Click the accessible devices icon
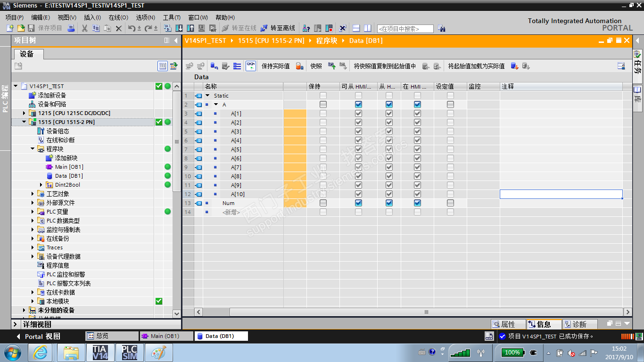Screen dimensions: 644x362 (x=306, y=28)
